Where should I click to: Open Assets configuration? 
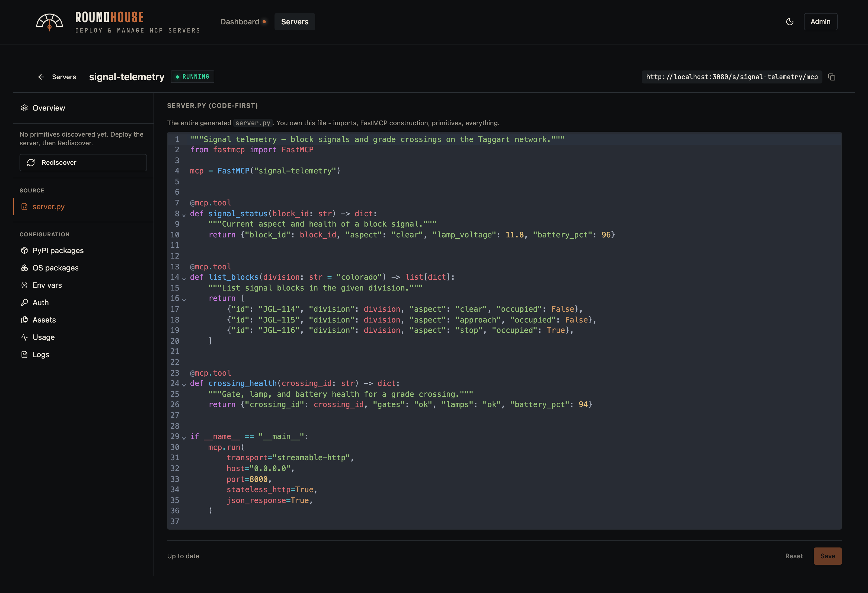coord(83,320)
